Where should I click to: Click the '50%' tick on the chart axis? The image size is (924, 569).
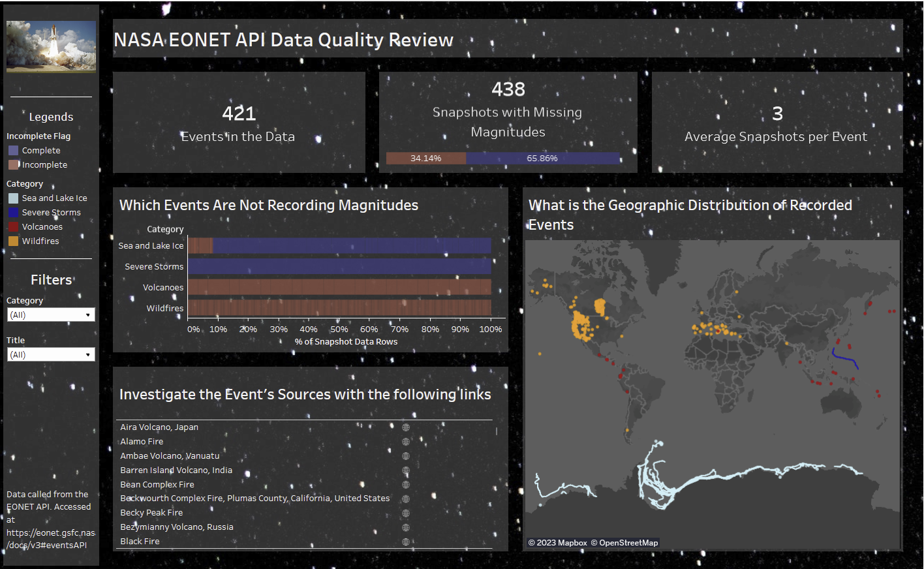pyautogui.click(x=339, y=330)
